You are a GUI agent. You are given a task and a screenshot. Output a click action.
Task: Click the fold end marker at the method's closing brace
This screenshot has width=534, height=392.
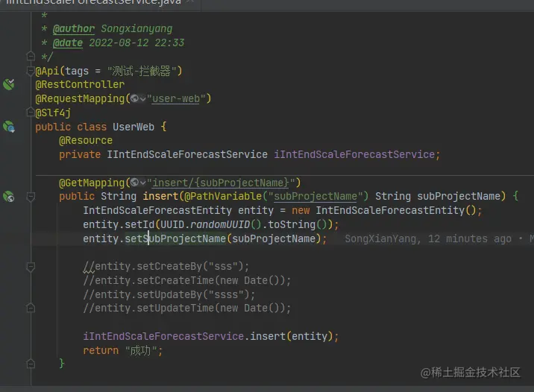click(x=31, y=364)
